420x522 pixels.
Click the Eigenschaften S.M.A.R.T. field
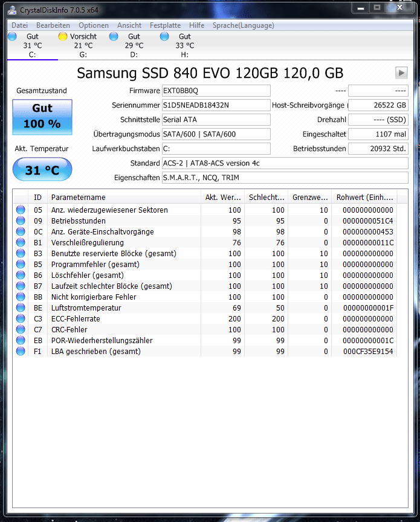[285, 178]
